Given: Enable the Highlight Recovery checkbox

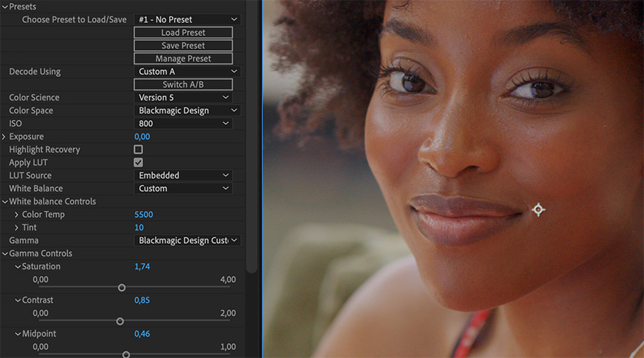Looking at the screenshot, I should 138,150.
